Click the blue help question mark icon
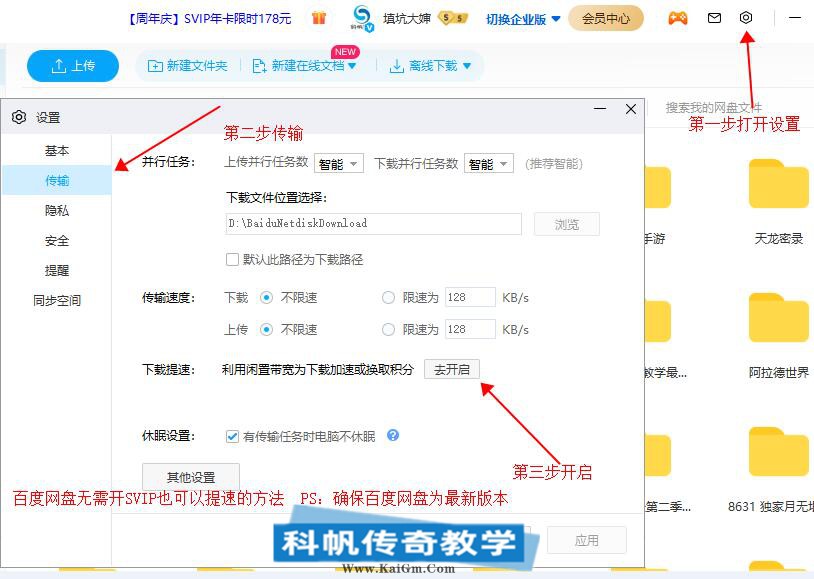814x579 pixels. 393,435
